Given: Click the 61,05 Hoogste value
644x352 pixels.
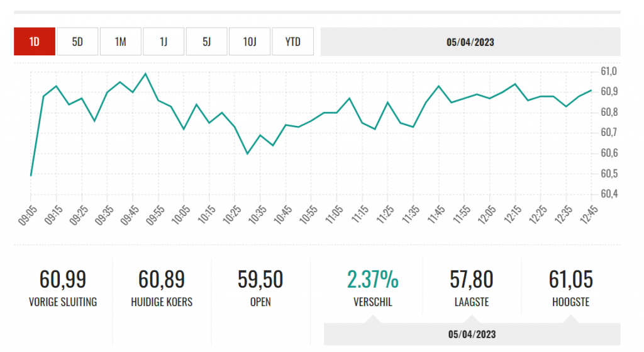Looking at the screenshot, I should [571, 279].
